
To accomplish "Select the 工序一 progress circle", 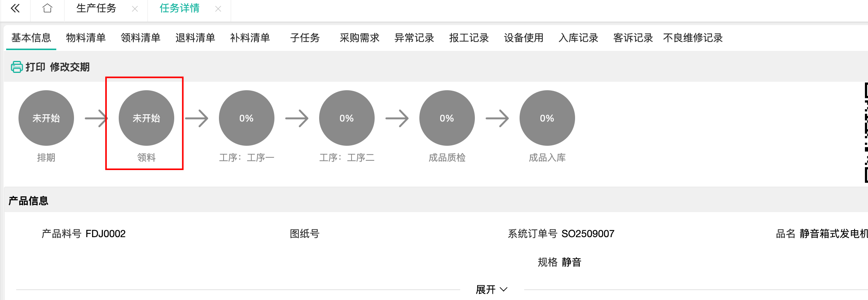I will 247,118.
